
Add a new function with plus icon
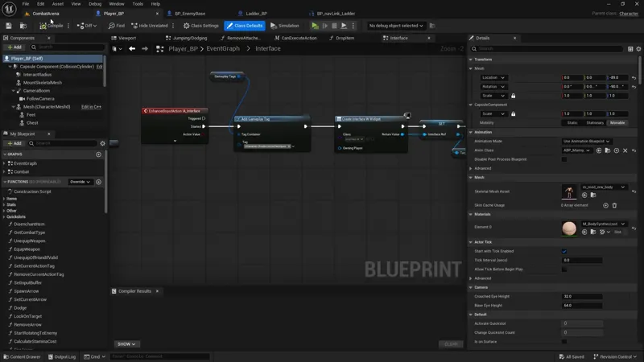pos(98,182)
